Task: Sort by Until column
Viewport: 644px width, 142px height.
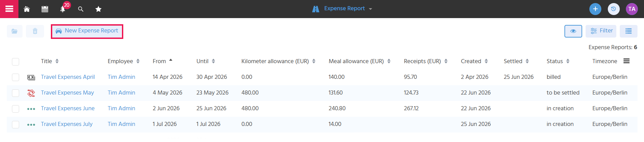Action: (x=206, y=61)
